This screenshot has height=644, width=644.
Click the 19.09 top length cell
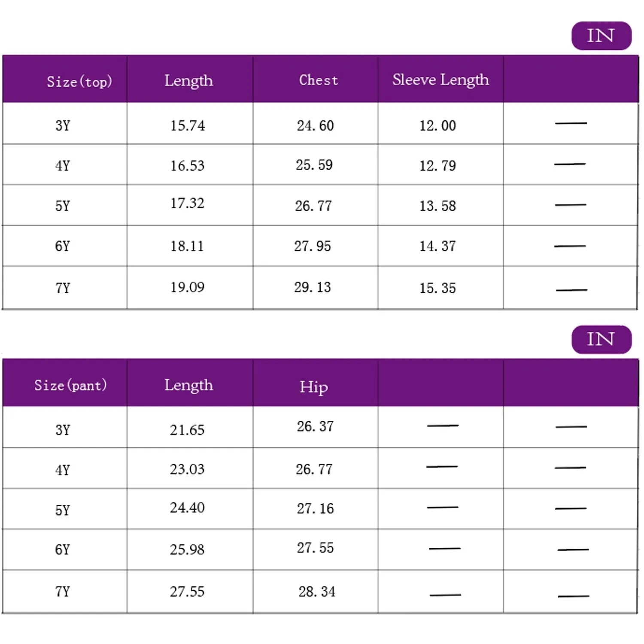[188, 287]
